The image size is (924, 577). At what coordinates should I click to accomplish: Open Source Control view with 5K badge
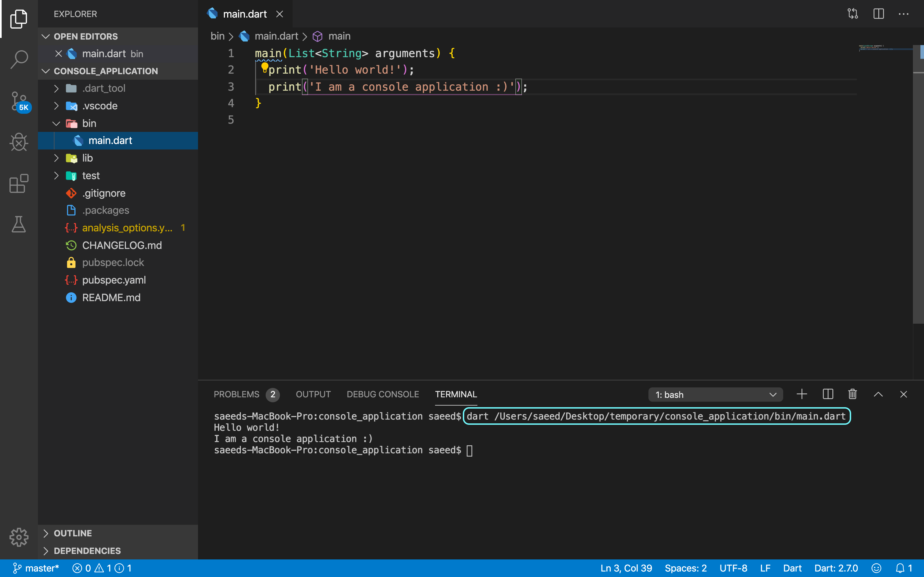(19, 101)
